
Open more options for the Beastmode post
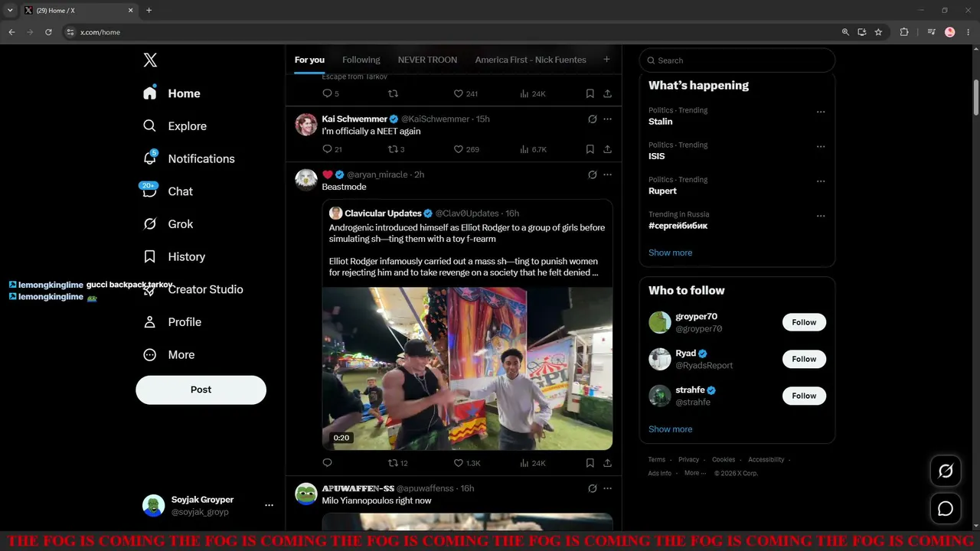(x=607, y=174)
